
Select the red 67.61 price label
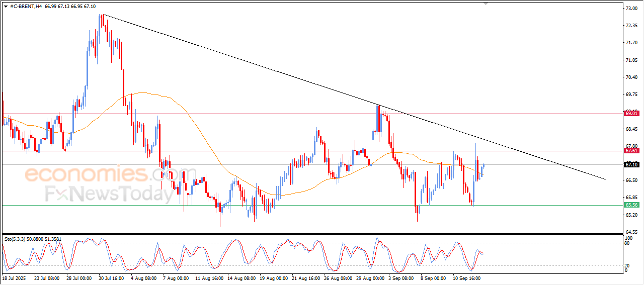click(x=631, y=151)
